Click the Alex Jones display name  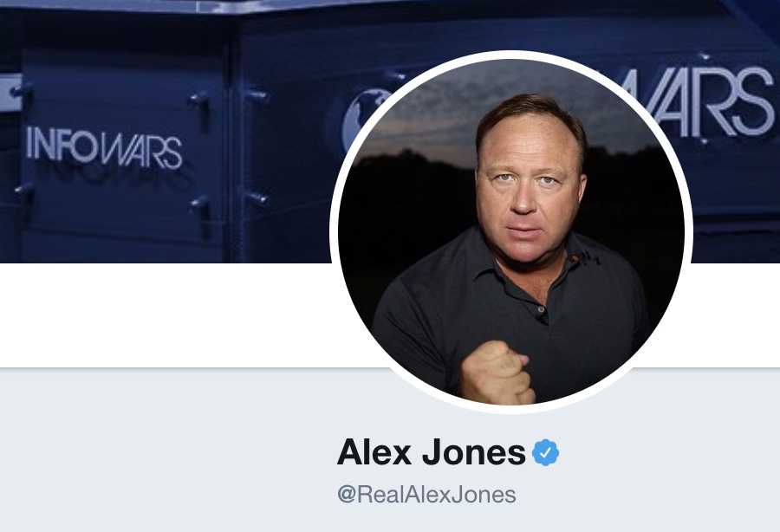(x=432, y=452)
